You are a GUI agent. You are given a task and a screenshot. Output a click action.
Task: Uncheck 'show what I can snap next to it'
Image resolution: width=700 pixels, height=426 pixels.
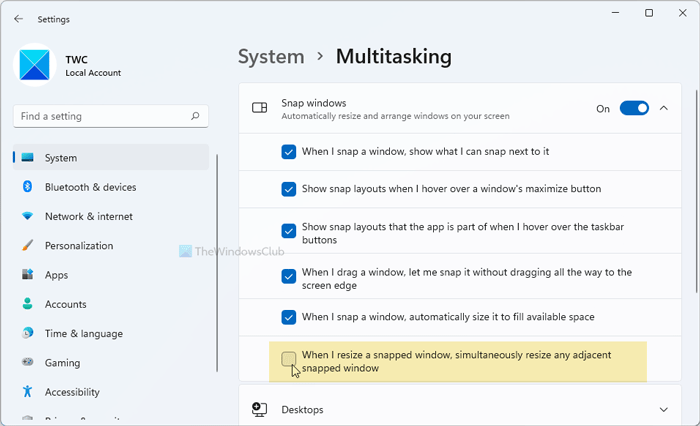[x=289, y=151]
